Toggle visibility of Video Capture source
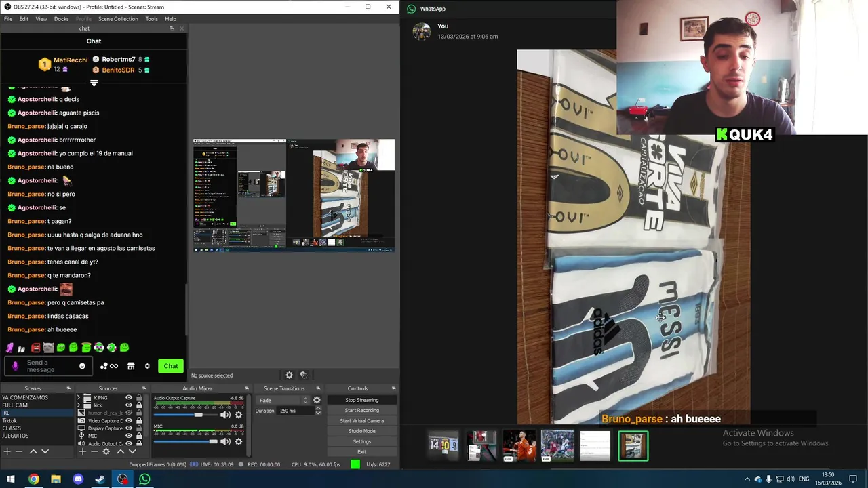The width and height of the screenshot is (868, 488). pos(128,421)
